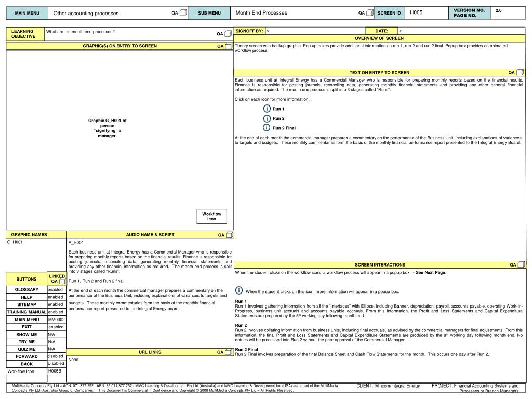
Task: Click the H005B link value
Action: coord(55,371)
